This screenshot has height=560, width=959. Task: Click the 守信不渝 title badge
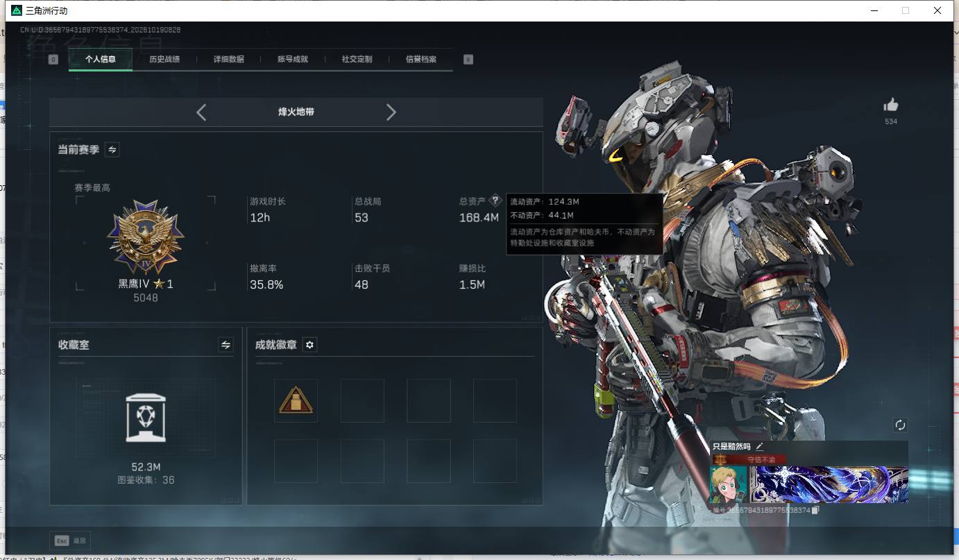749,459
